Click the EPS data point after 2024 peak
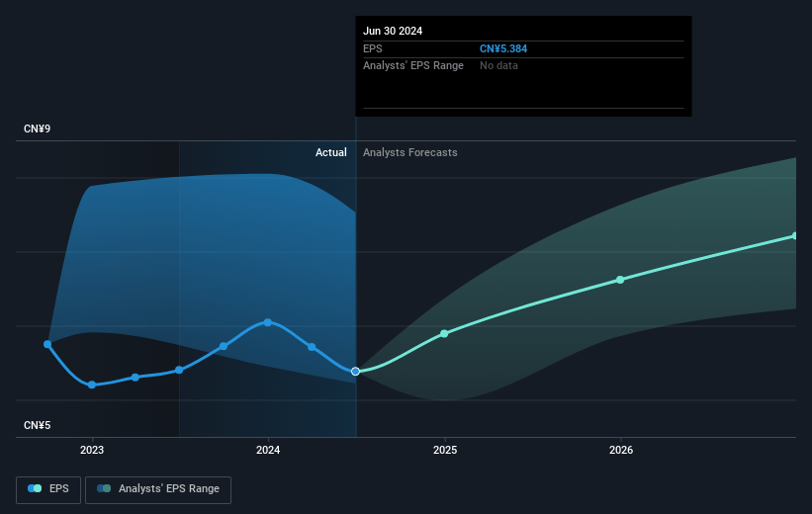 tap(312, 347)
